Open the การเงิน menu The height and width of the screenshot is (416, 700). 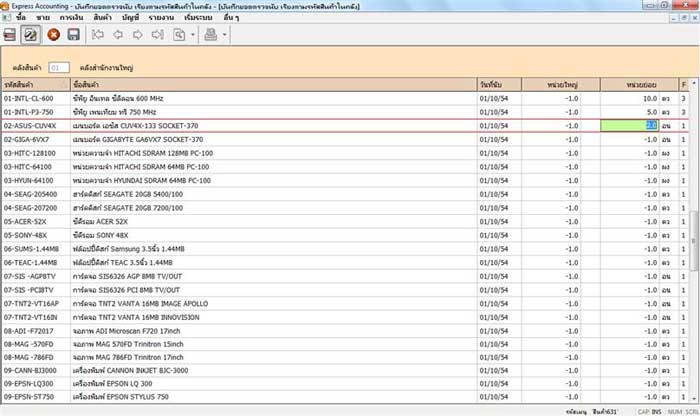coord(71,17)
